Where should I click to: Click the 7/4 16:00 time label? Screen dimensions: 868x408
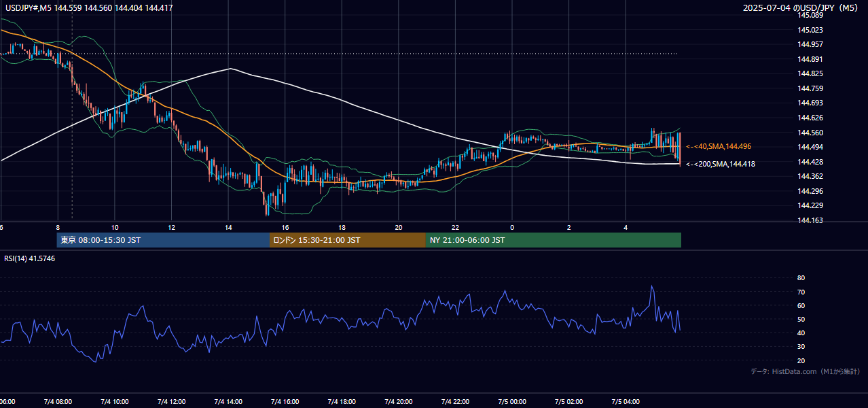[x=285, y=402]
